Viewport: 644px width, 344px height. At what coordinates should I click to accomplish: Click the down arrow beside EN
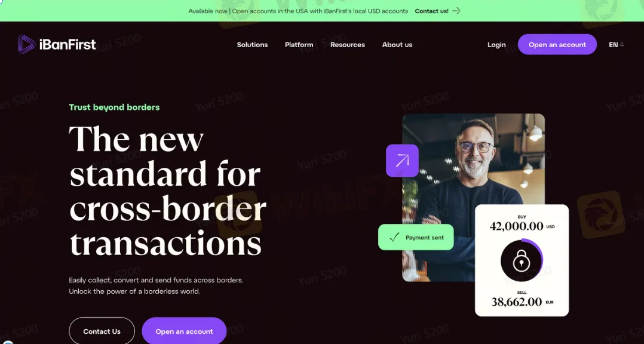coord(622,44)
